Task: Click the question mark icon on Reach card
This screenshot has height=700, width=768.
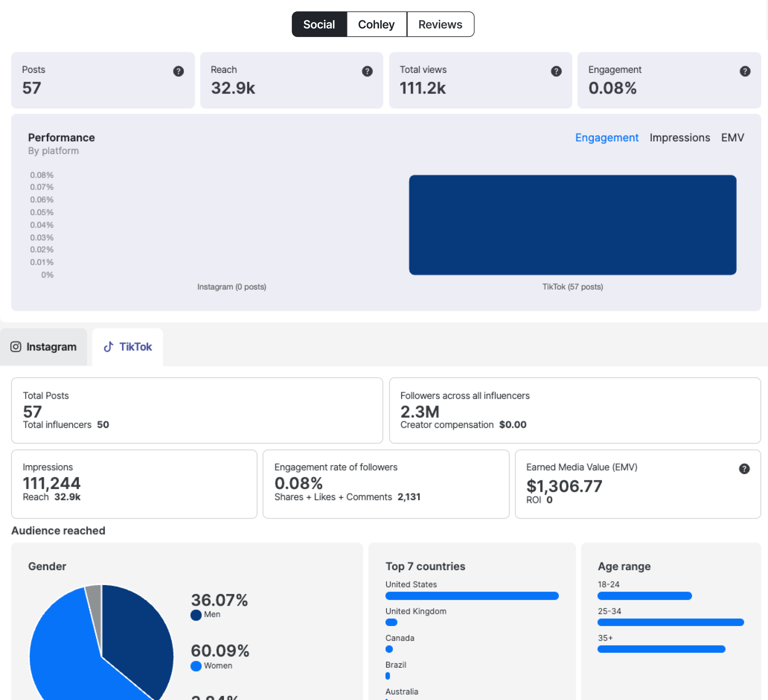Action: [367, 71]
